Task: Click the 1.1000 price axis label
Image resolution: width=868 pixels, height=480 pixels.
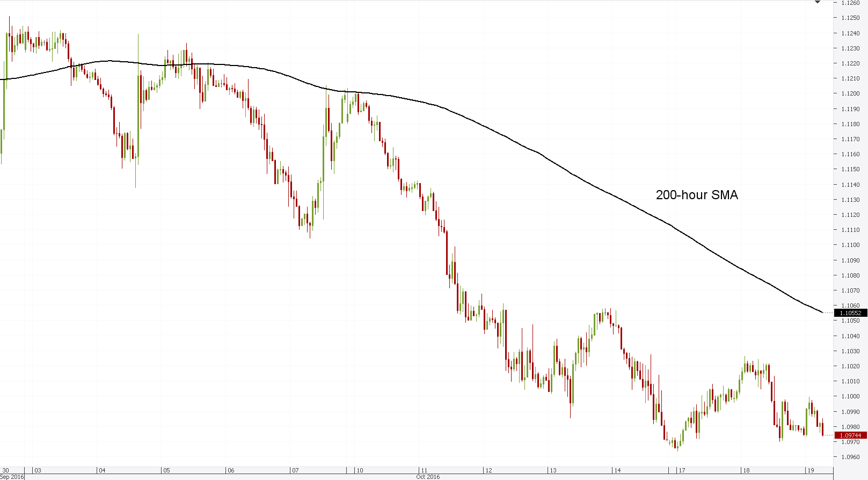Action: 850,396
